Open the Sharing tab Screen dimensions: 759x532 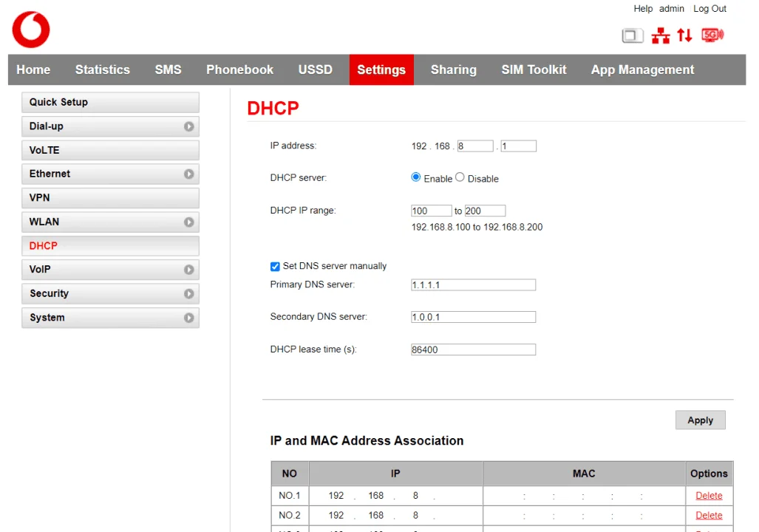[x=454, y=69]
